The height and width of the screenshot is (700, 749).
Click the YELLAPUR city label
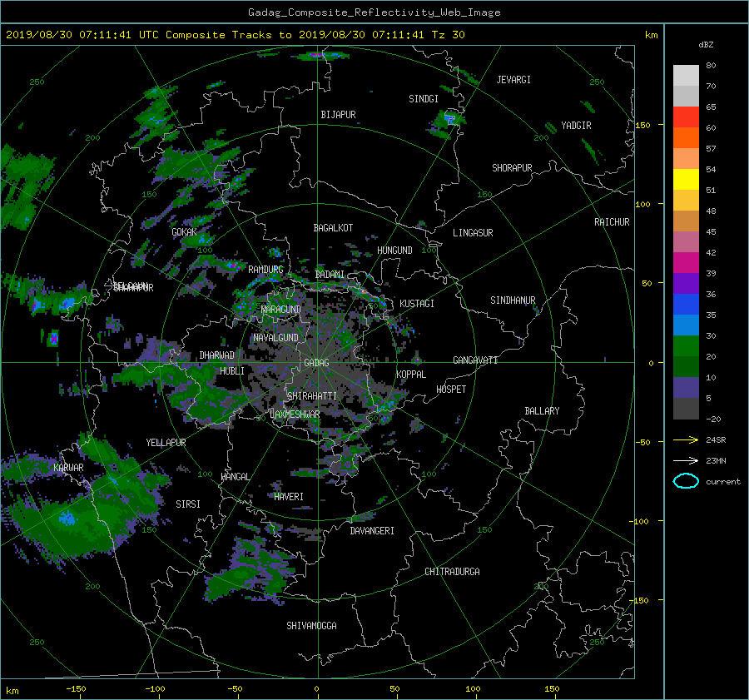pos(166,443)
